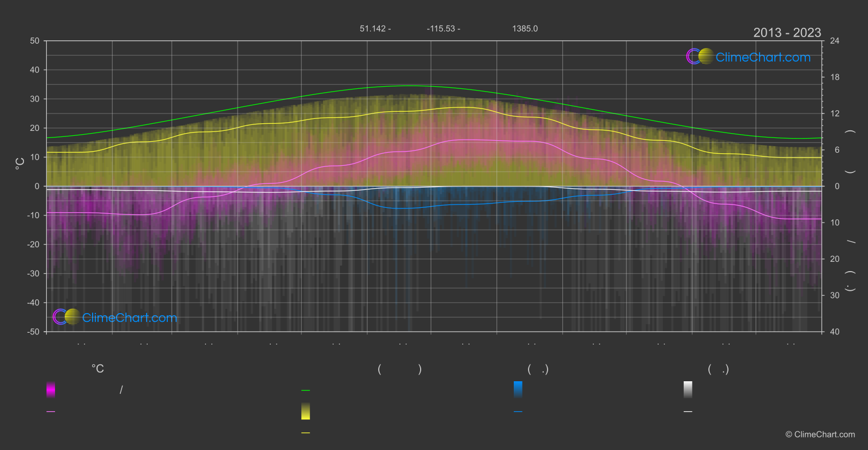Click the yellow line legend marker
This screenshot has height=450, width=868.
point(306,433)
